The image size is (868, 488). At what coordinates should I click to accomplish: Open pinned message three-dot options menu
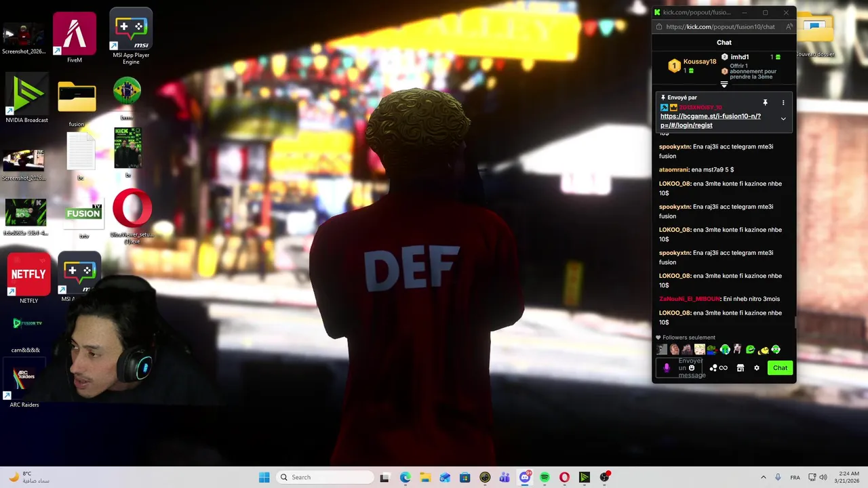point(783,102)
